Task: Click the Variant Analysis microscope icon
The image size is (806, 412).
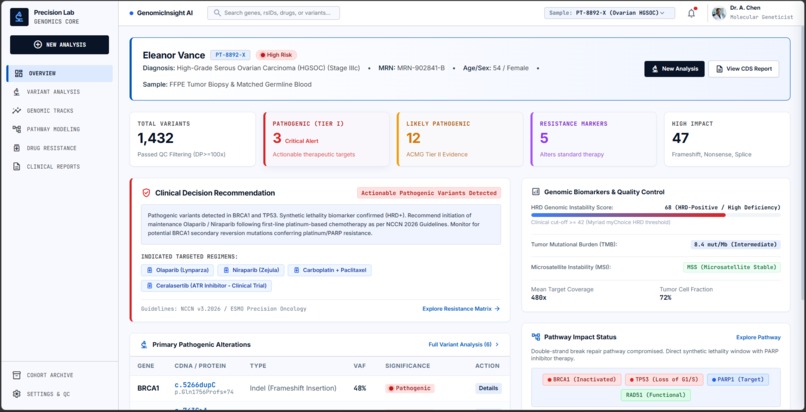Action: tap(17, 92)
